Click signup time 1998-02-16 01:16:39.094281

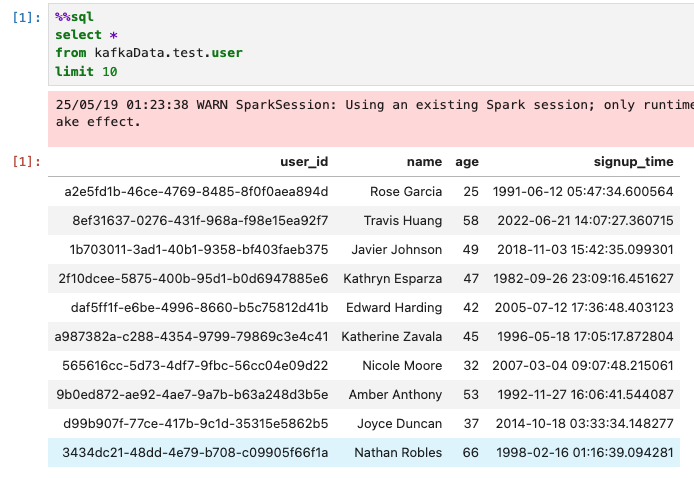tap(585, 452)
